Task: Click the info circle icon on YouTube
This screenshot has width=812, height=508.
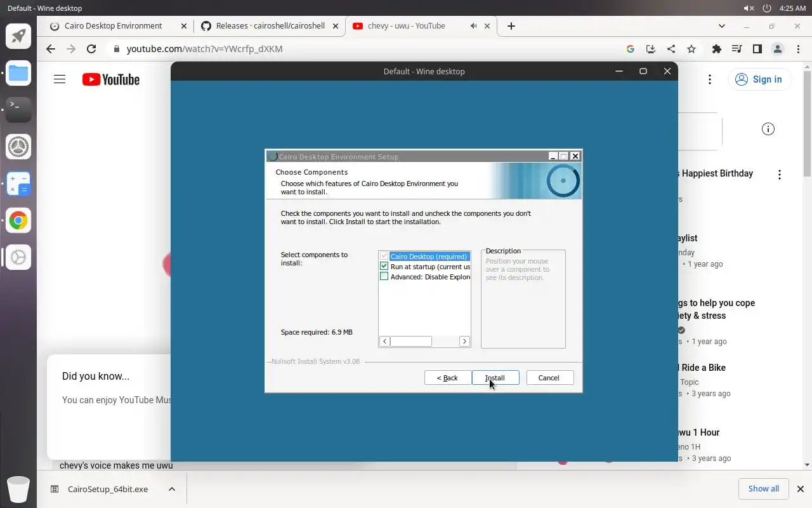Action: (768, 129)
